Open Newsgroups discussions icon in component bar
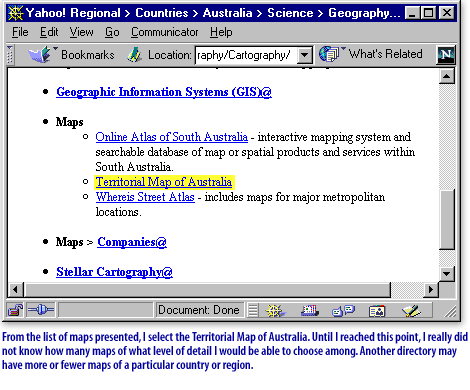The width and height of the screenshot is (470, 390). tap(344, 311)
